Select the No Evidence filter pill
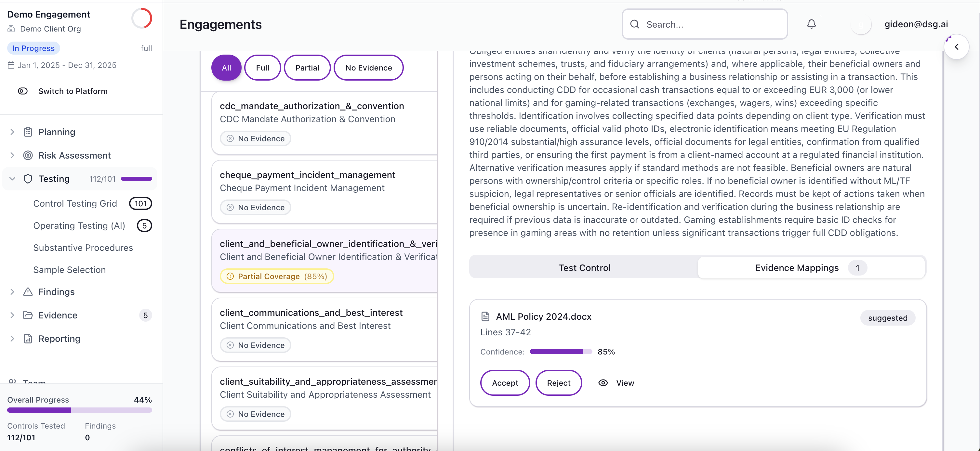 (x=368, y=68)
